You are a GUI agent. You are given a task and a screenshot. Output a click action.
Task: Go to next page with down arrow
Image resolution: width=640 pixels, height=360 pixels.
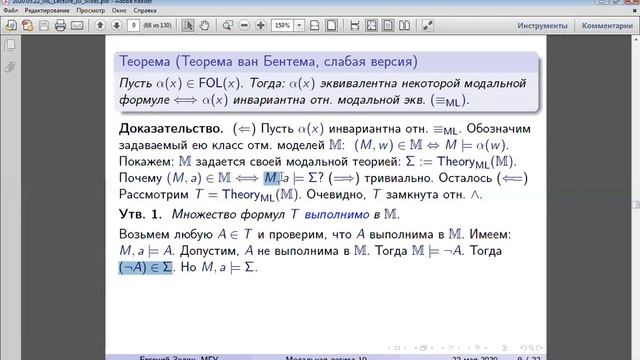click(116, 26)
